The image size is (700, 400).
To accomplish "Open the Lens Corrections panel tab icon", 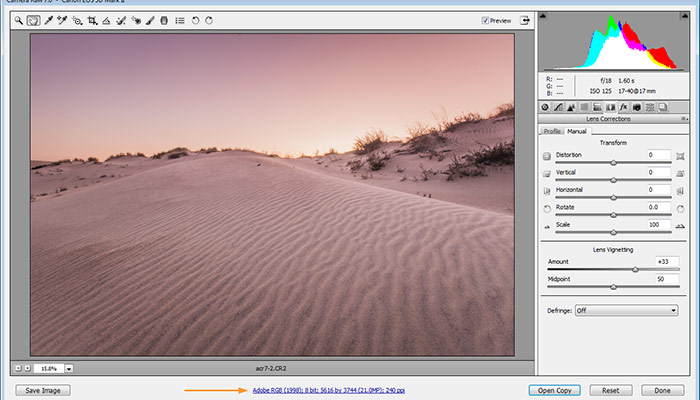I will 610,107.
